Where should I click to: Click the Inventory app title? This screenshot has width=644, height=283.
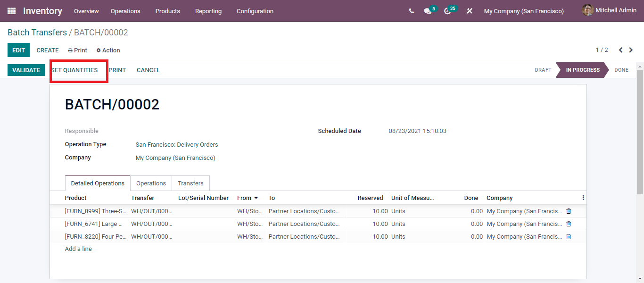pos(42,11)
